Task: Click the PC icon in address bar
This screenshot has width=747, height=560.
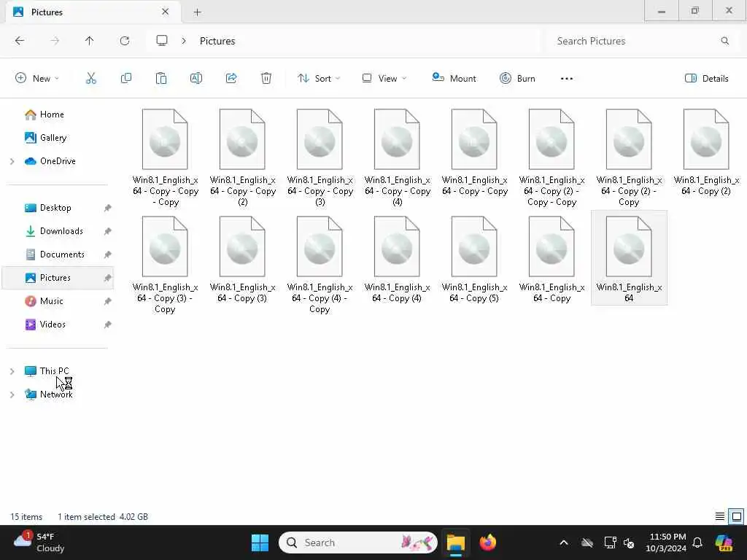Action: [x=162, y=41]
